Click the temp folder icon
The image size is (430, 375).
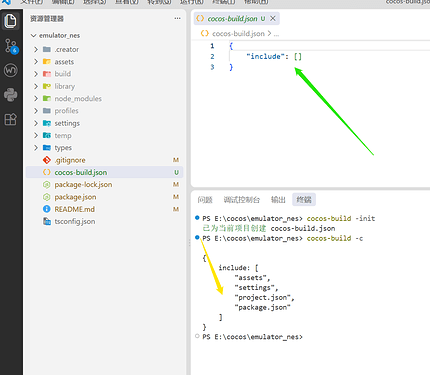click(x=47, y=135)
